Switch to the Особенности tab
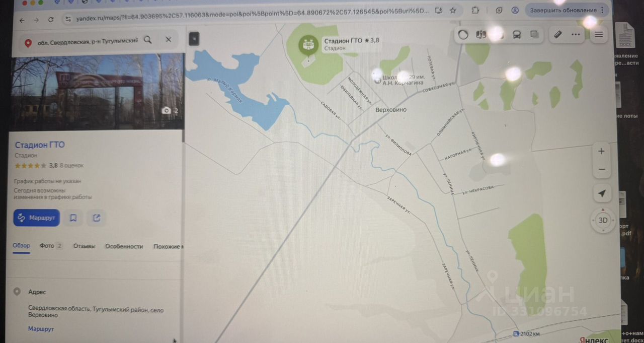The height and width of the screenshot is (343, 644). tap(124, 246)
